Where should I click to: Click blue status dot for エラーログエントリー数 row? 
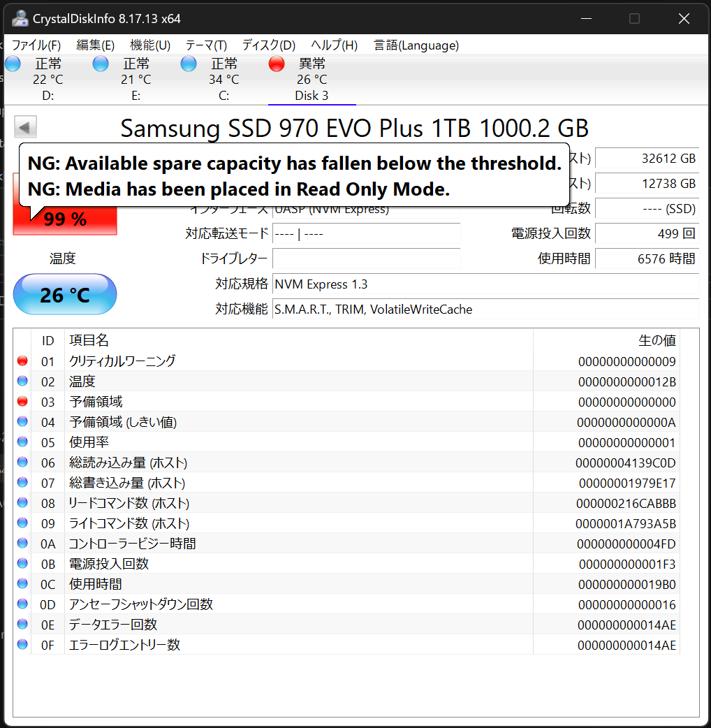[22, 644]
